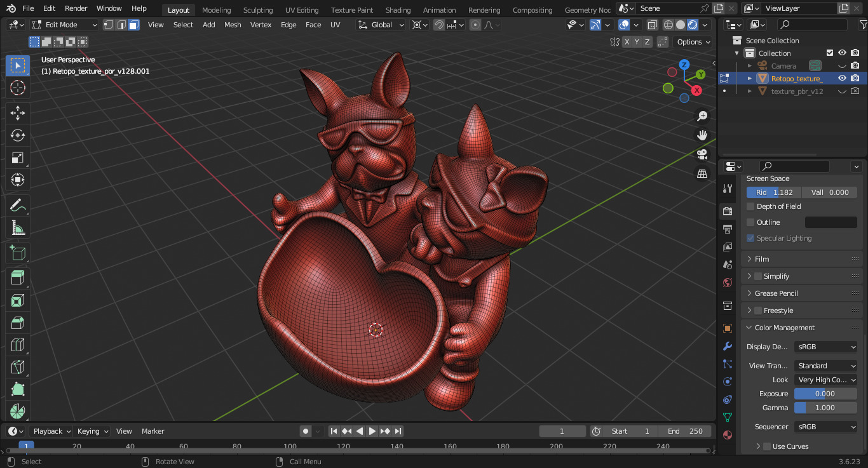Select the Knife tool

(x=18, y=367)
